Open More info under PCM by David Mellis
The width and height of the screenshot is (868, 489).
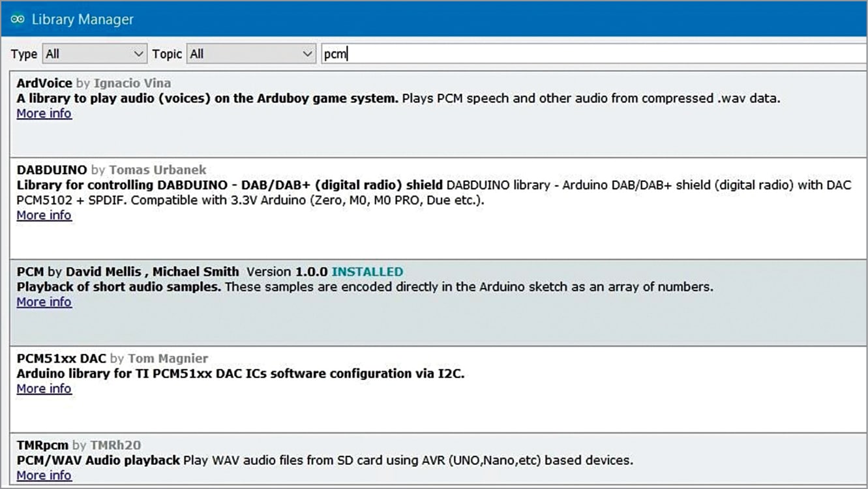[x=44, y=302]
